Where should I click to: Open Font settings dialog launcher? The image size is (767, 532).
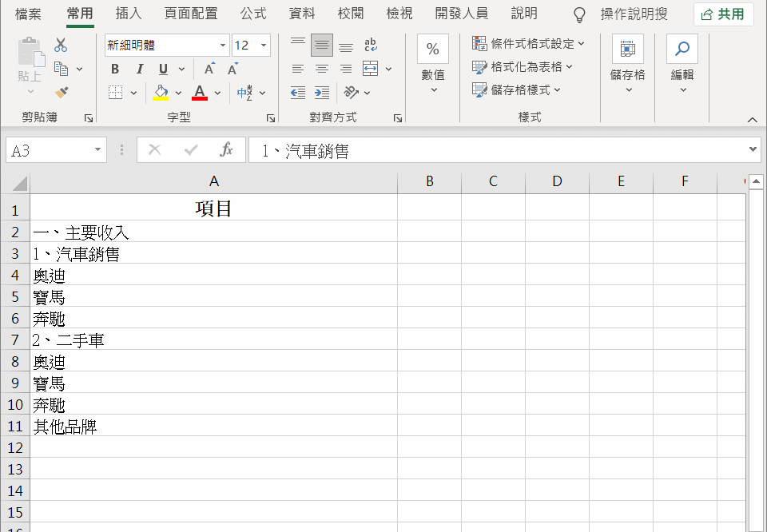[x=271, y=118]
